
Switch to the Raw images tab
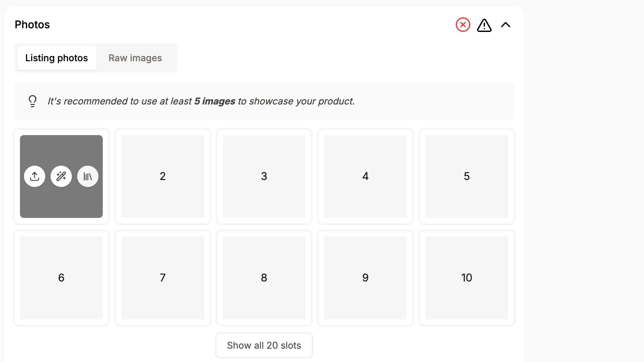[135, 58]
